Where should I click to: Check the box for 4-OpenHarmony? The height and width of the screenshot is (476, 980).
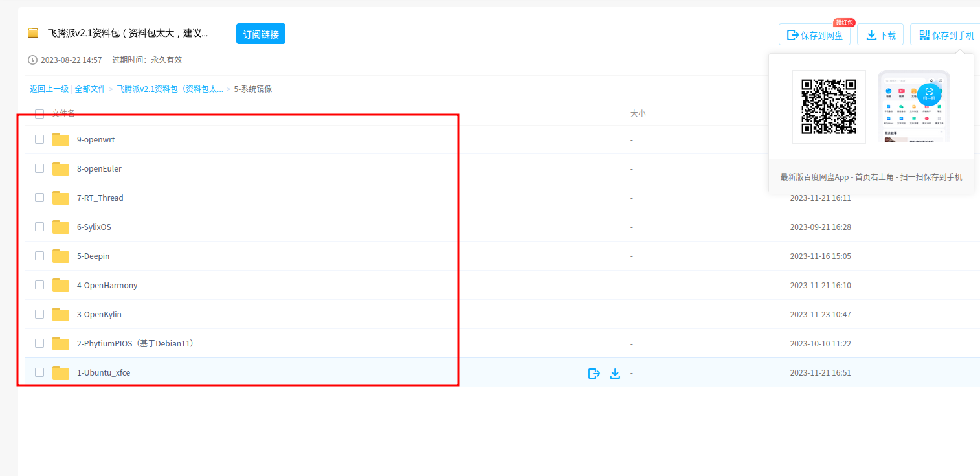pyautogui.click(x=39, y=285)
